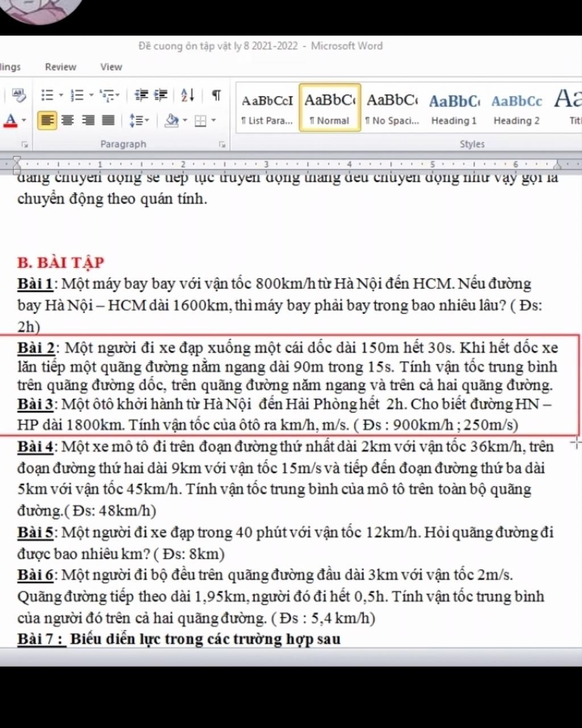
Task: Open the View ribbon tab
Action: [111, 67]
